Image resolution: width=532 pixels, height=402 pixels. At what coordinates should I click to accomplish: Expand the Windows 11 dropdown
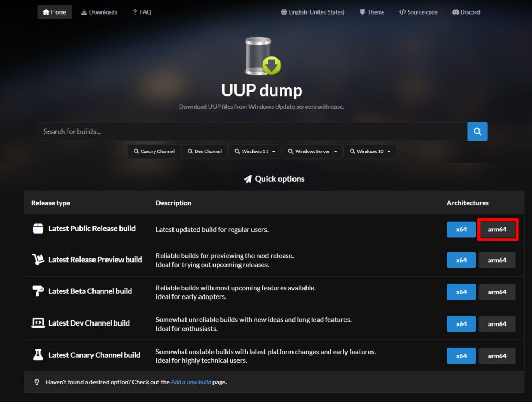(255, 151)
